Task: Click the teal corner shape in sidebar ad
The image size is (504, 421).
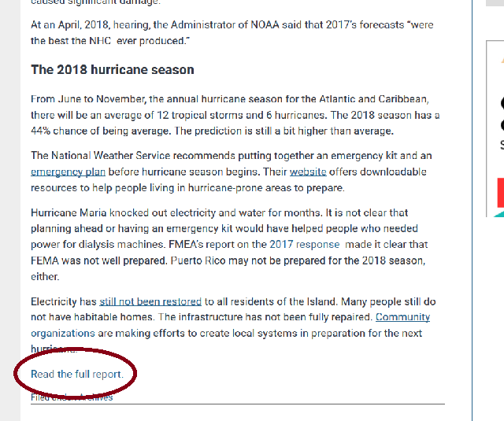Action: point(499,214)
